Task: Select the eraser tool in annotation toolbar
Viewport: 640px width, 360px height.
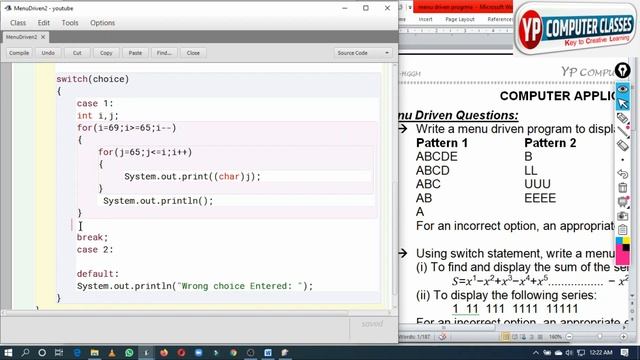Action: tap(622, 145)
